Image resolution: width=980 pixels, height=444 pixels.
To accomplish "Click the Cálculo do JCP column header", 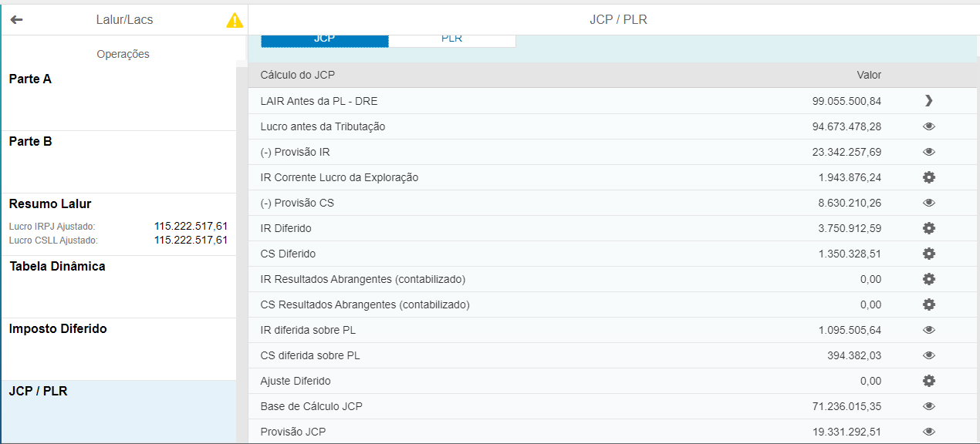I will 298,75.
